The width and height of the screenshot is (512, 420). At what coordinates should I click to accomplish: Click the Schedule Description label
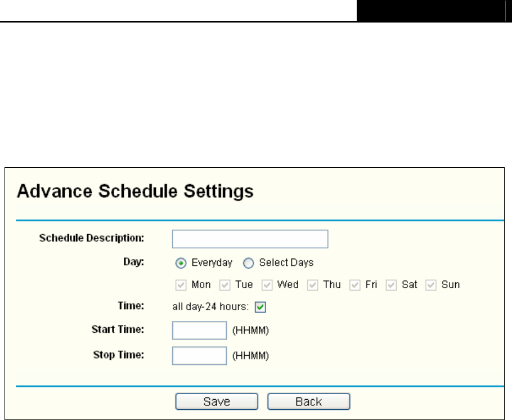pyautogui.click(x=91, y=238)
